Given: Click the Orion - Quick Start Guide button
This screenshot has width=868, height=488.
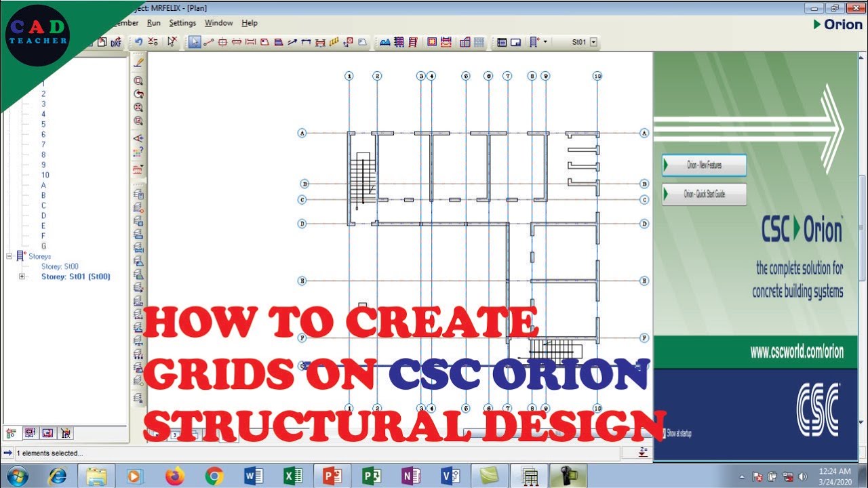Looking at the screenshot, I should pyautogui.click(x=705, y=195).
